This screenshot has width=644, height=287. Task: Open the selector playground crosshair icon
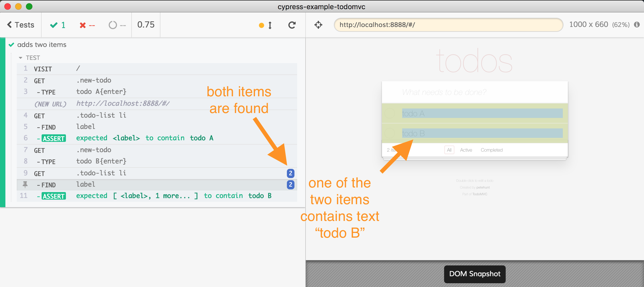point(318,25)
